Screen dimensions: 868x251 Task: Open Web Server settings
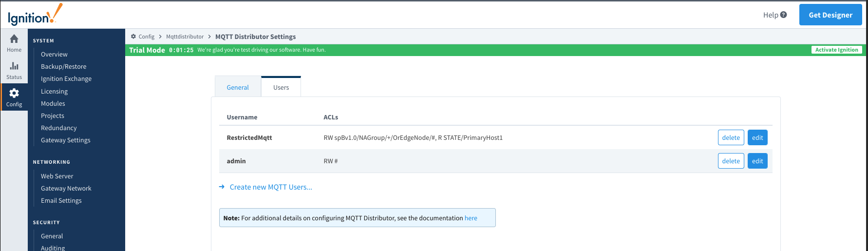click(57, 176)
